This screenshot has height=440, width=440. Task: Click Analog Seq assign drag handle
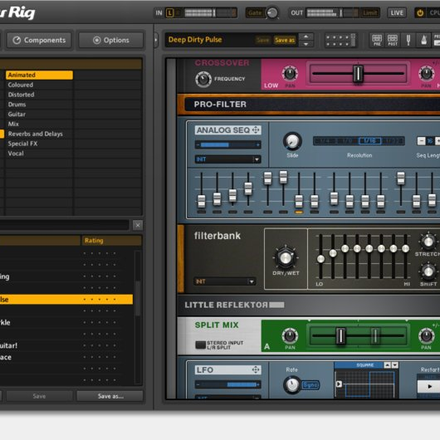256,130
